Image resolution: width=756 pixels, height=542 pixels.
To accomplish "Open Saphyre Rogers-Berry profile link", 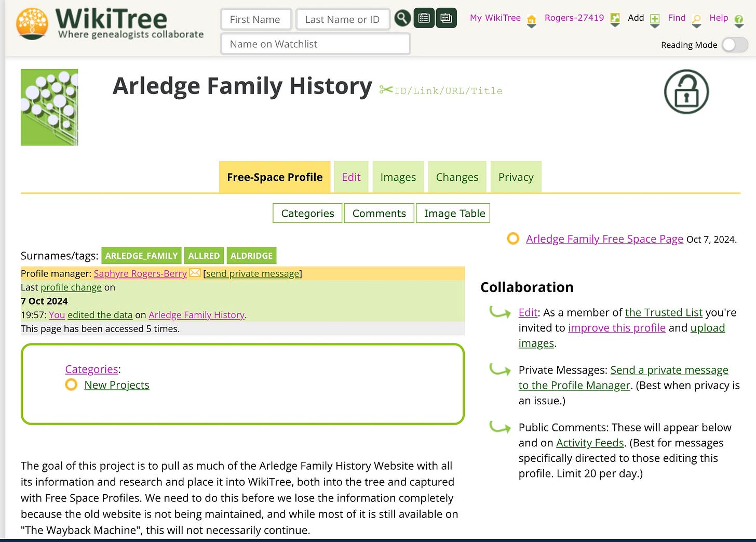I will pyautogui.click(x=140, y=273).
